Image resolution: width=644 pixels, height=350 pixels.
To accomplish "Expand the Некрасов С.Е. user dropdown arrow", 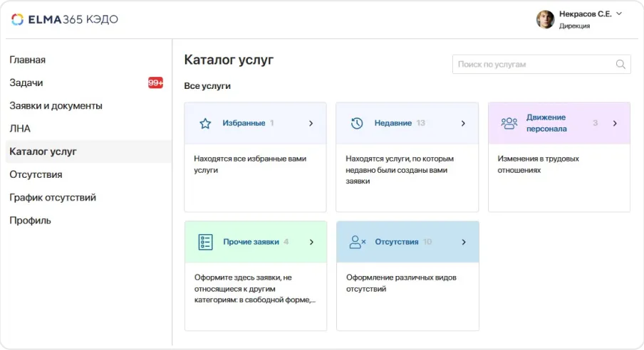I will pos(619,14).
